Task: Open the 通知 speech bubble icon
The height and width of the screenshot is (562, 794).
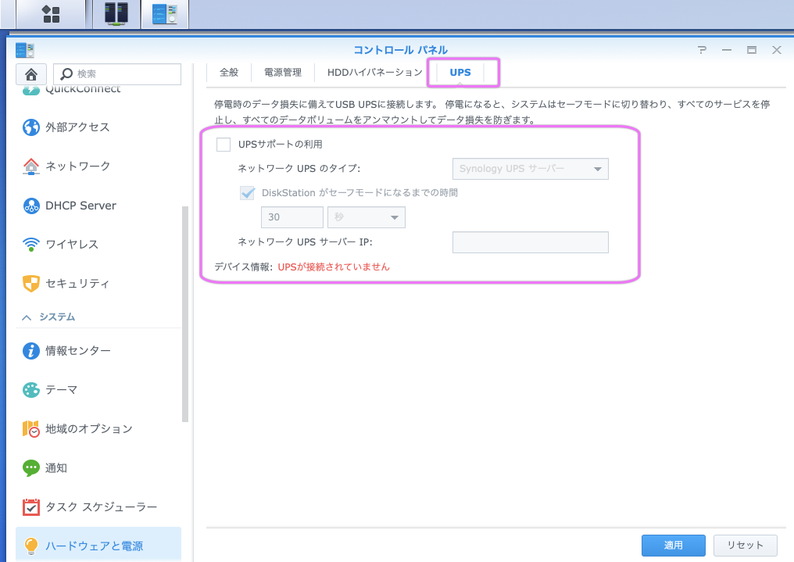Action: [31, 468]
